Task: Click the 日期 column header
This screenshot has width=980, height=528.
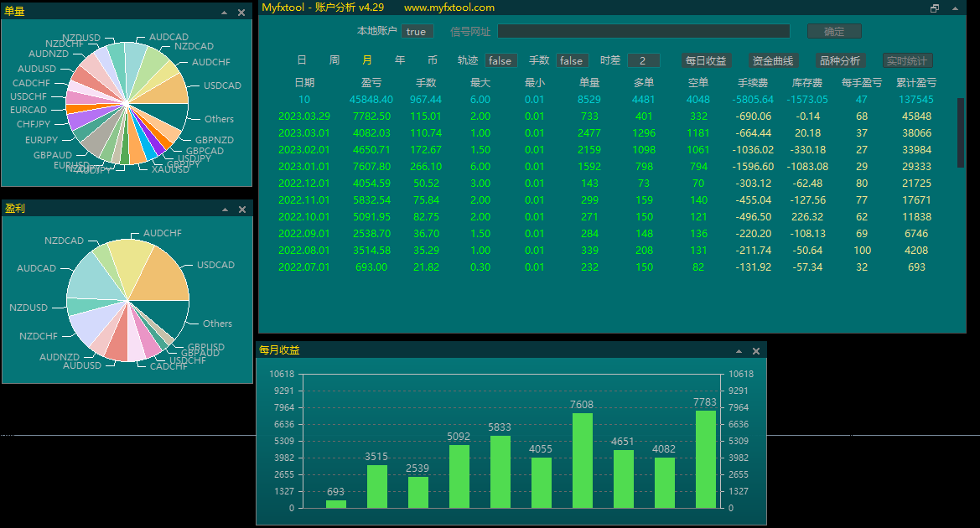Action: pyautogui.click(x=304, y=82)
